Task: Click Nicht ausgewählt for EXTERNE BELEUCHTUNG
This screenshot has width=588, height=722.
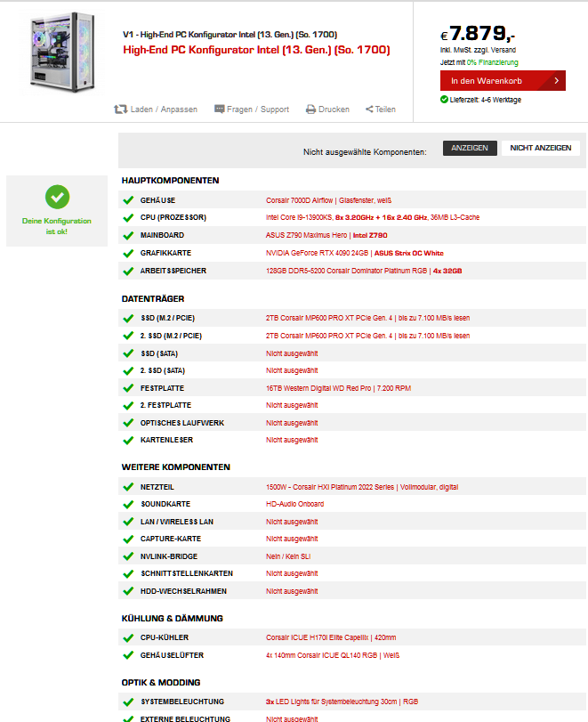Action: click(x=292, y=718)
